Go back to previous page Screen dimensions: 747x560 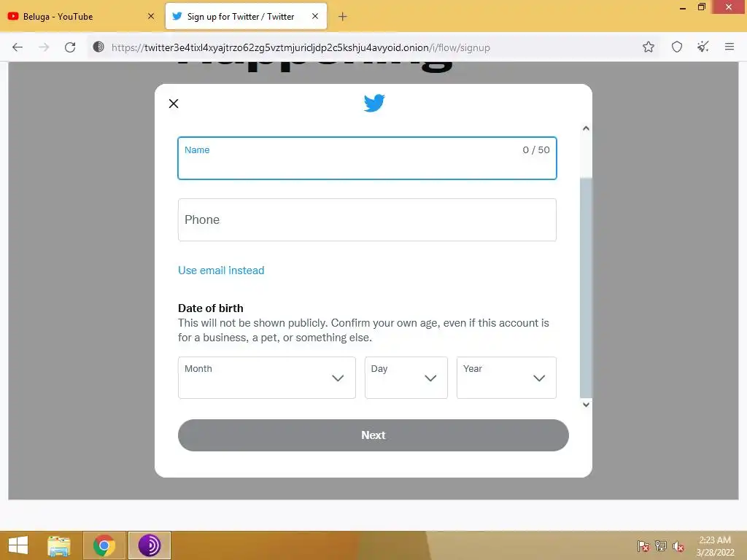[x=18, y=47]
